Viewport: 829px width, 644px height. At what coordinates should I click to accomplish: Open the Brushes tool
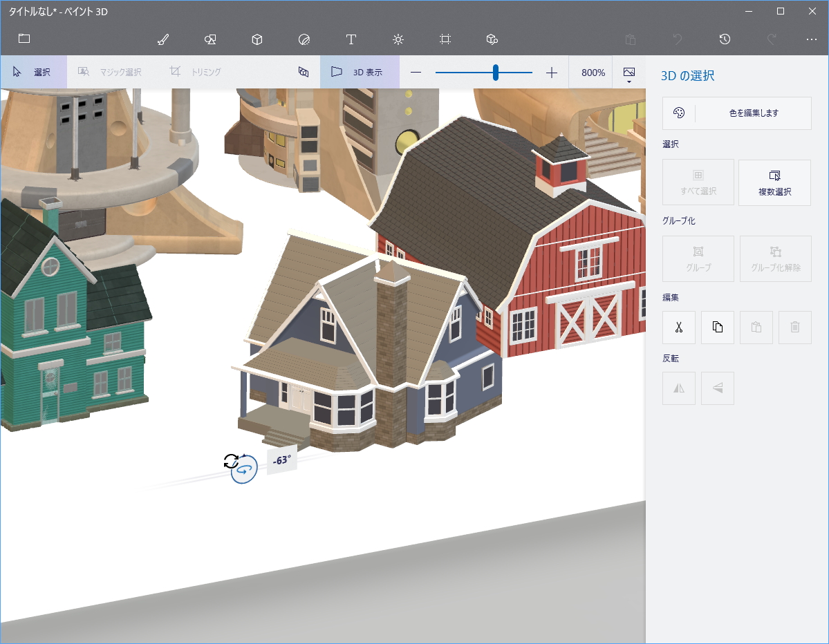coord(163,39)
